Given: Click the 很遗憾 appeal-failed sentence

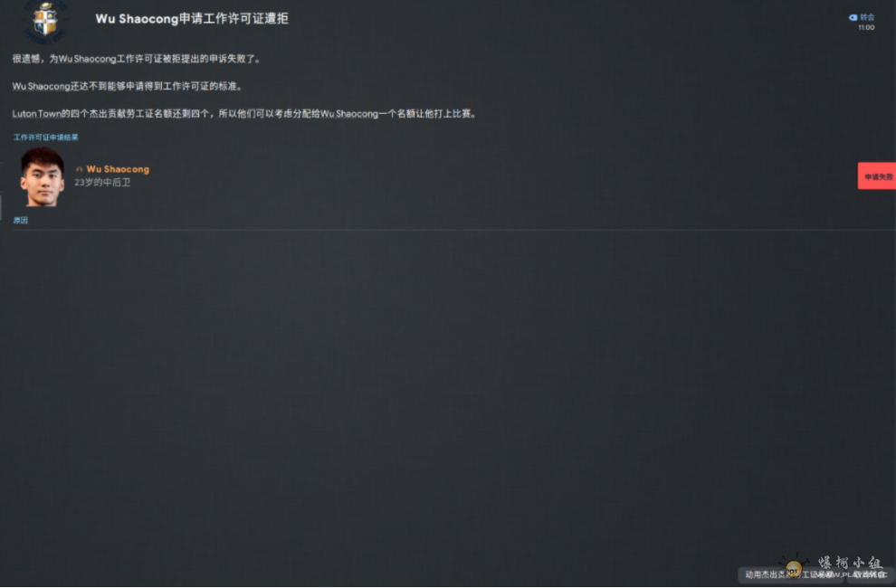Looking at the screenshot, I should (137, 59).
